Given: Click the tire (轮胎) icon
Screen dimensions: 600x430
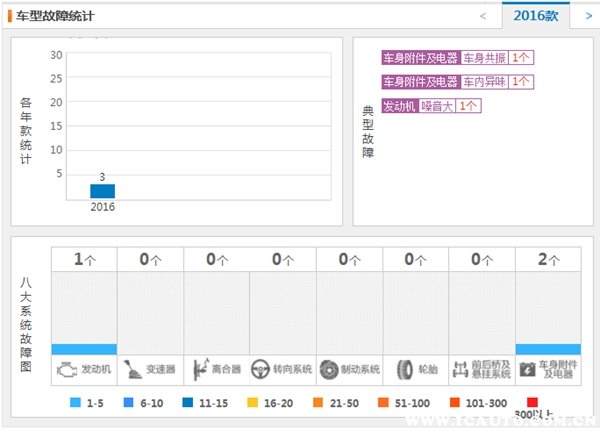Looking at the screenshot, I should (x=404, y=369).
